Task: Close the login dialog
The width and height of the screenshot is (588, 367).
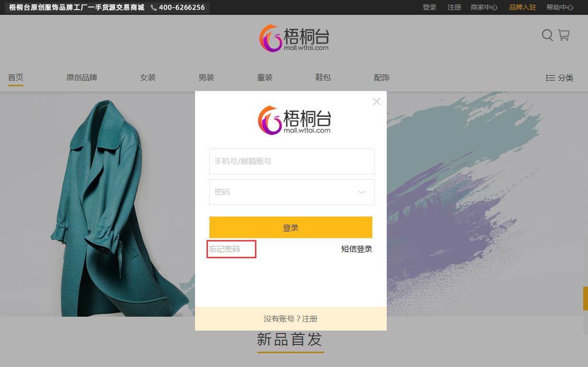Action: (x=377, y=102)
